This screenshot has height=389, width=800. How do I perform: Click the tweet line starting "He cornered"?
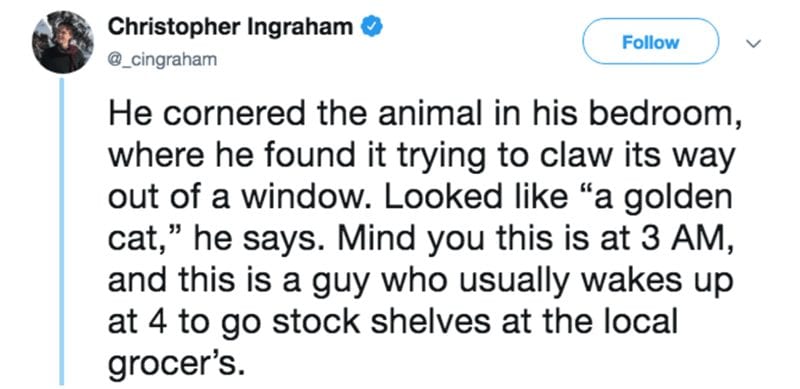click(424, 117)
